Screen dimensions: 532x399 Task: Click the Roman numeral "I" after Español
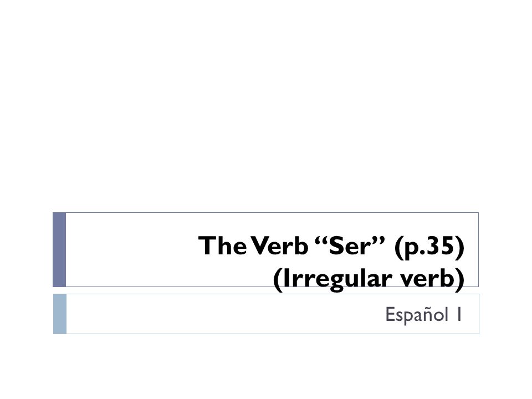click(459, 314)
